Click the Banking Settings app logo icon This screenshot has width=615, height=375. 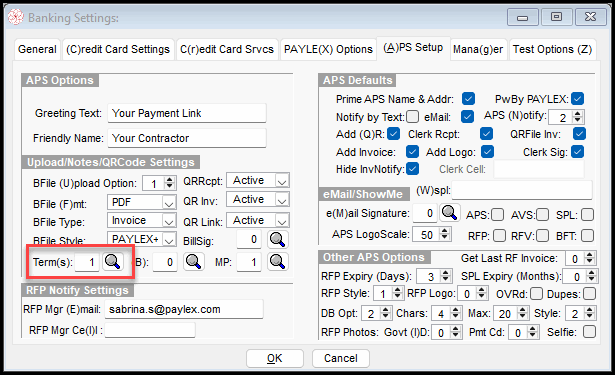(16, 18)
